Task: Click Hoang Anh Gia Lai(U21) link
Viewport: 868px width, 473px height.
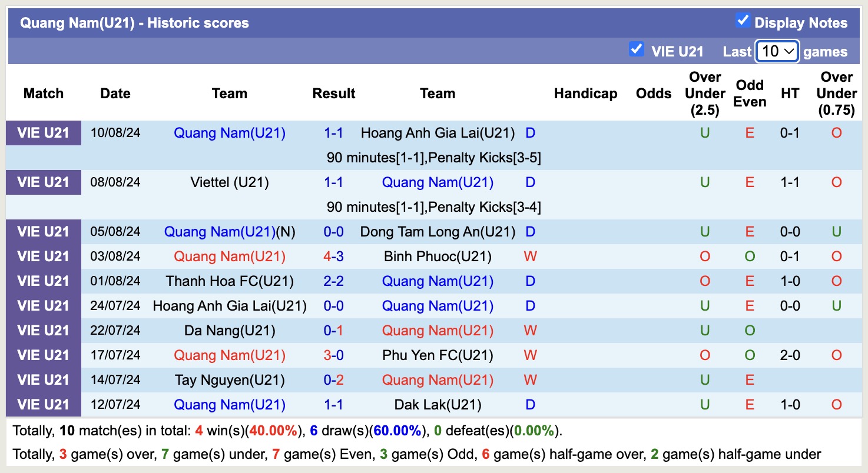Action: click(x=438, y=132)
